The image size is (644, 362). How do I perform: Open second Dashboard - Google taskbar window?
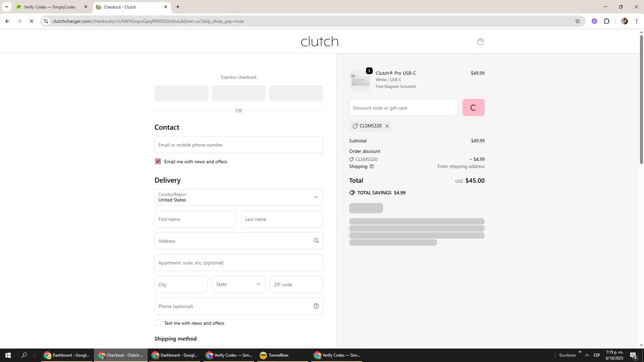coord(175,355)
